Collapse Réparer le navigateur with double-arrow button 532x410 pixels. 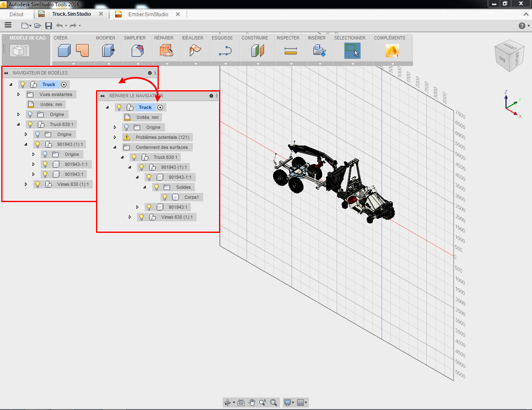(x=102, y=96)
